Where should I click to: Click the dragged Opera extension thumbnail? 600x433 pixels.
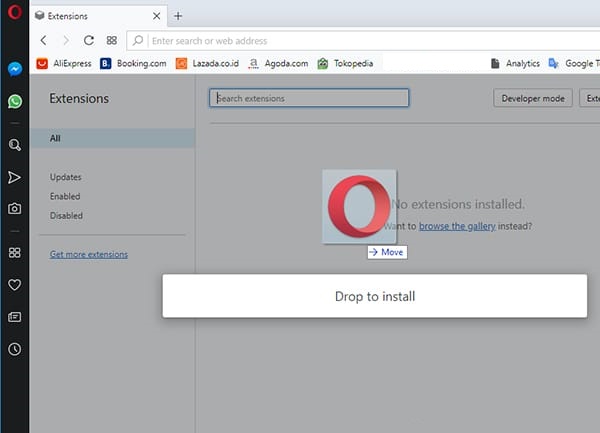click(359, 207)
